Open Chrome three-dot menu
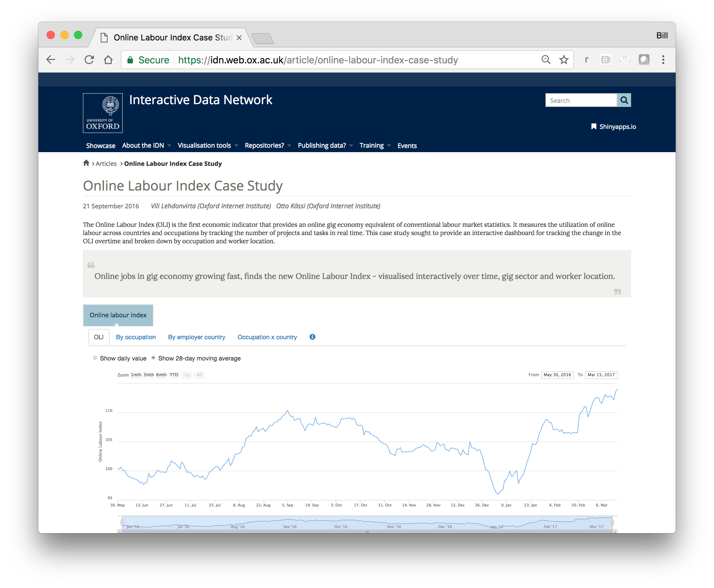 point(663,60)
